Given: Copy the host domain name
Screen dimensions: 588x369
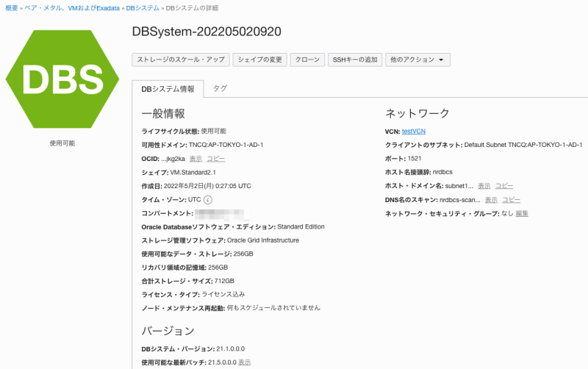Looking at the screenshot, I should pyautogui.click(x=504, y=186).
